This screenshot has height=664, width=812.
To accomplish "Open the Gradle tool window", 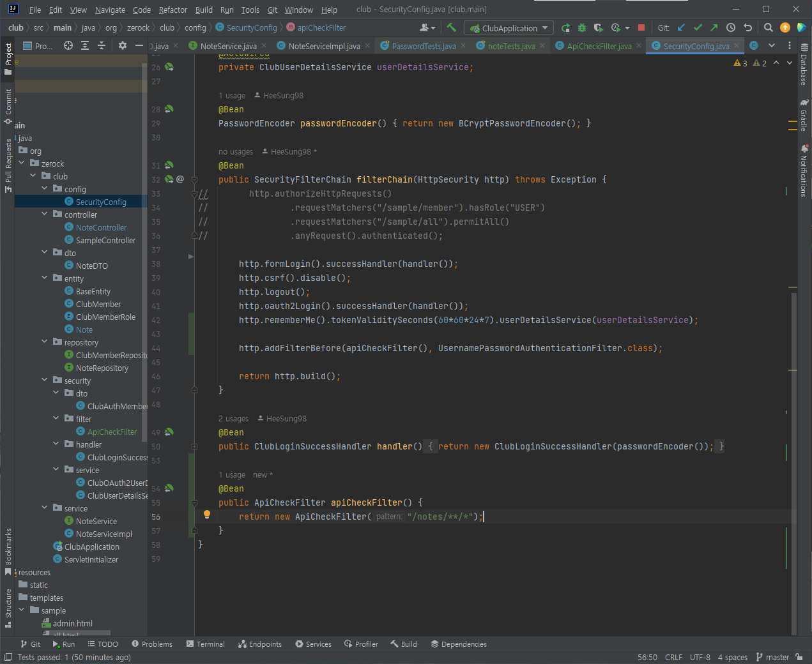I will click(804, 115).
